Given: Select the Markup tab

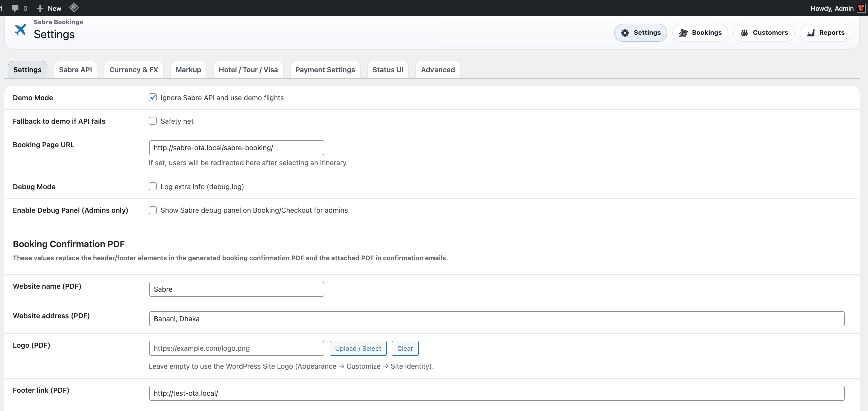Looking at the screenshot, I should point(188,70).
